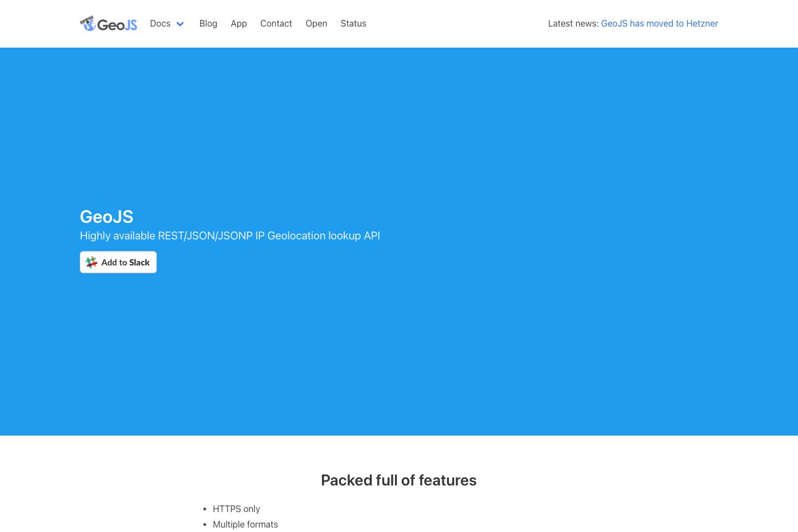Open the GeoJS has moved to Hetzner announcement
Image resolution: width=798 pixels, height=532 pixels.
(659, 23)
